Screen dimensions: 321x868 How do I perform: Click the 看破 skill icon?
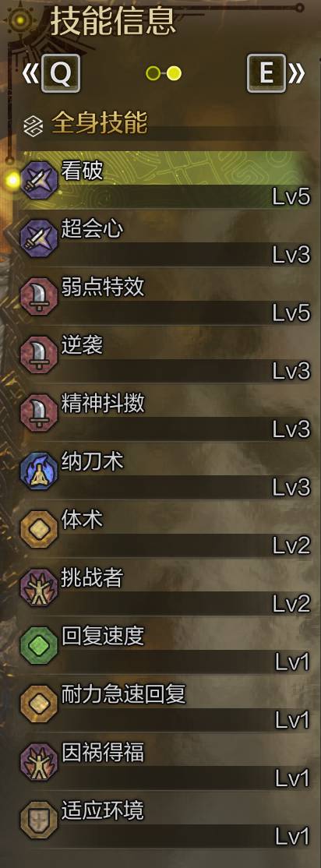click(39, 180)
